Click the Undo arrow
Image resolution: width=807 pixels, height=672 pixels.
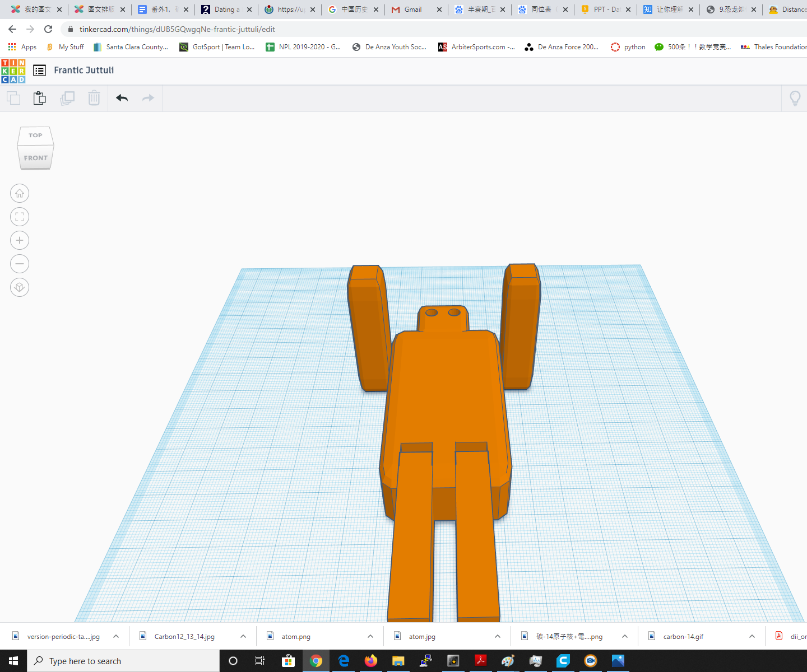(x=122, y=97)
